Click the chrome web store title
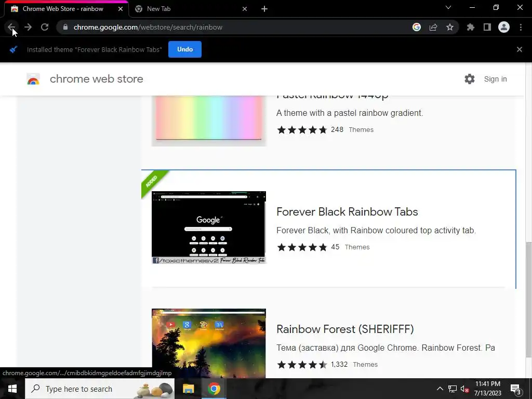Screen dimensions: 532x399 [x=96, y=79]
